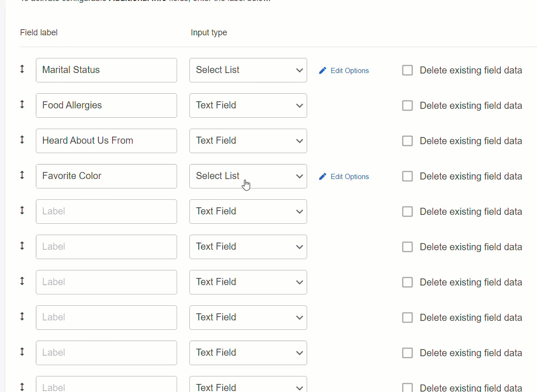
Task: Click the pencil icon next to Marital Status options
Action: click(x=322, y=70)
